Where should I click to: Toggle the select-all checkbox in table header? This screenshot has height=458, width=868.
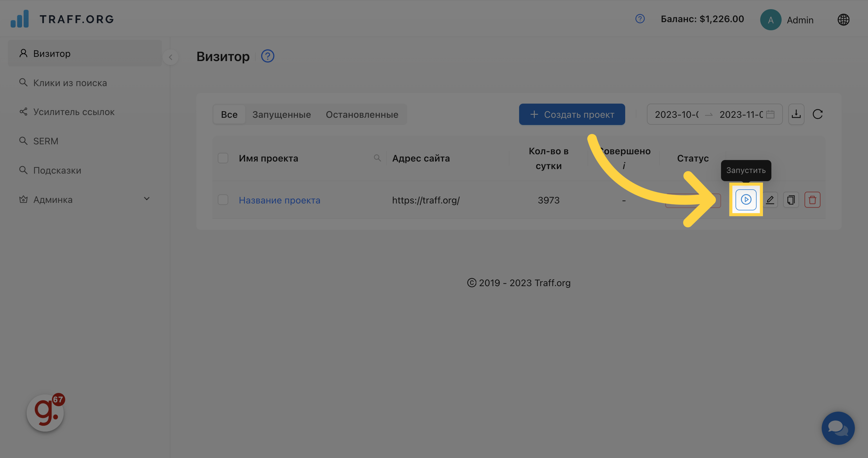(223, 158)
